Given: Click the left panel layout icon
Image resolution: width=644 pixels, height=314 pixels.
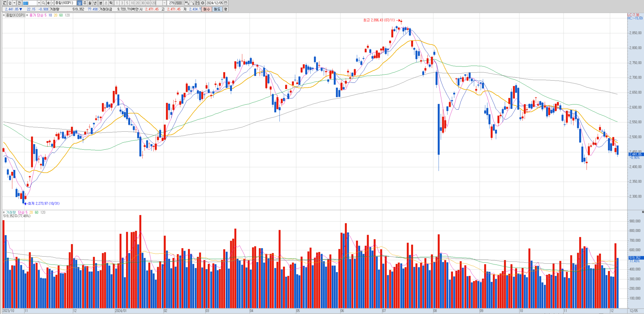Looking at the screenshot, I should coord(5,3).
